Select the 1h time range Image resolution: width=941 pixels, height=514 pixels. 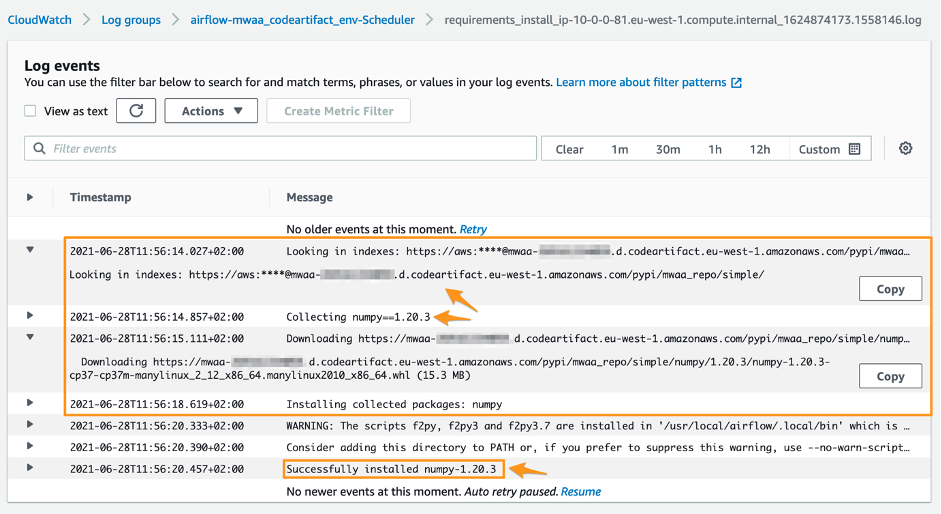[x=715, y=149]
